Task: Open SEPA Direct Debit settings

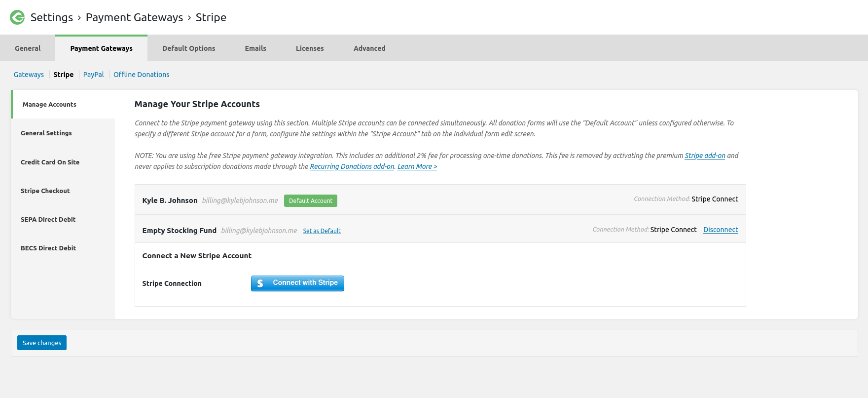Action: point(63,219)
